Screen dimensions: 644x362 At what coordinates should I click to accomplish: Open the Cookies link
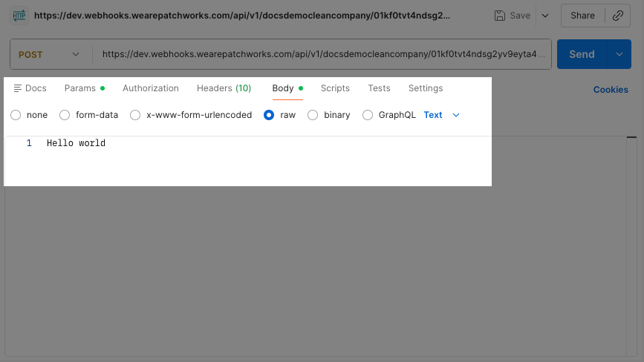click(x=611, y=90)
